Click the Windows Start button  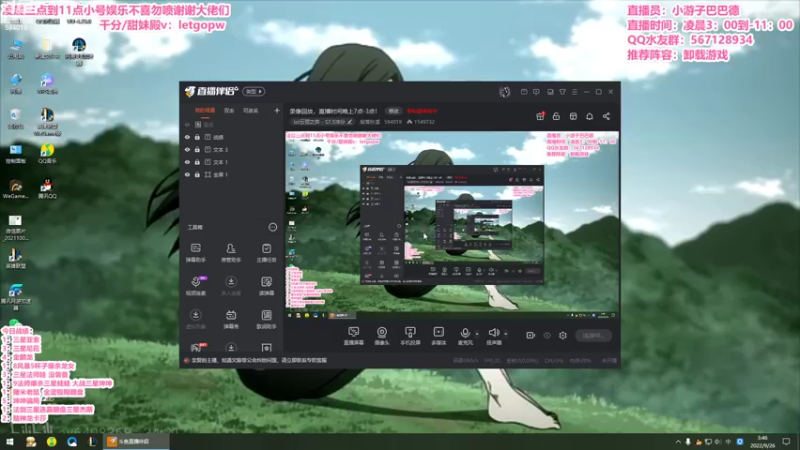10,441
